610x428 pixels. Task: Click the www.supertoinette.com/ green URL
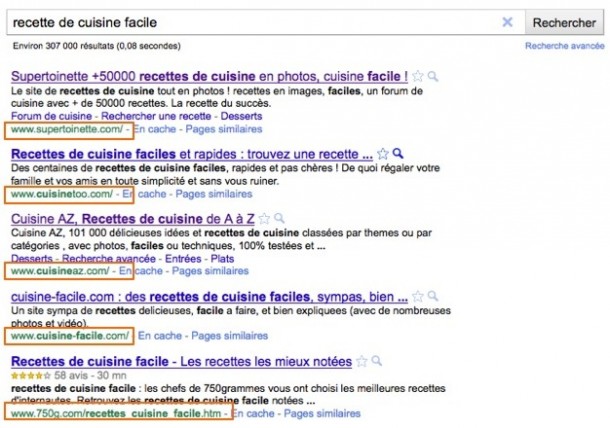(x=67, y=129)
